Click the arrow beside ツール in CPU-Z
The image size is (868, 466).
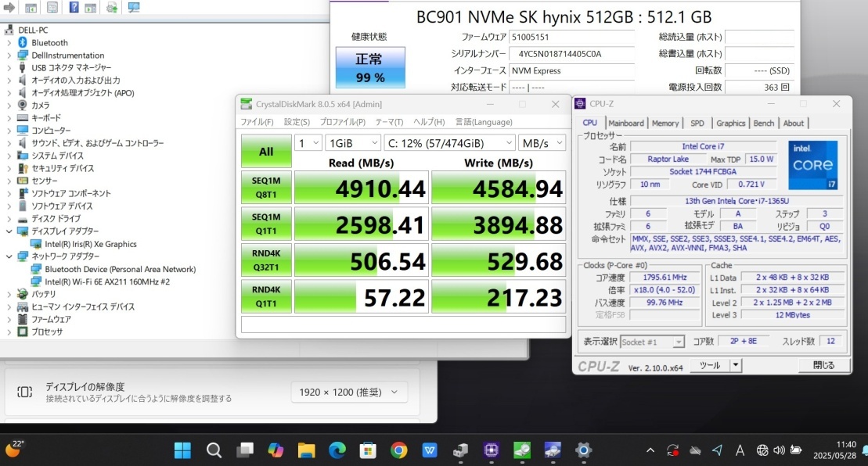pyautogui.click(x=736, y=365)
